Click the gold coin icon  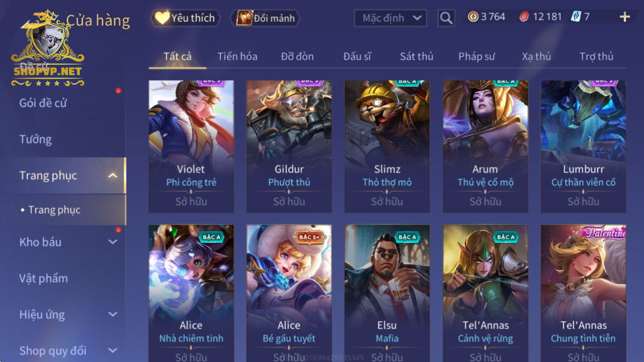tap(473, 17)
